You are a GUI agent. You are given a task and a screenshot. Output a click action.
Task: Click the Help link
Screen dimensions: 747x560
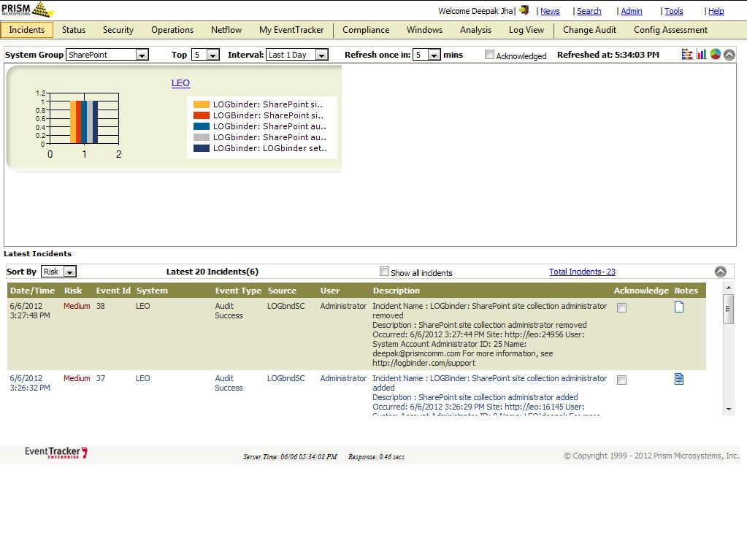click(x=716, y=11)
